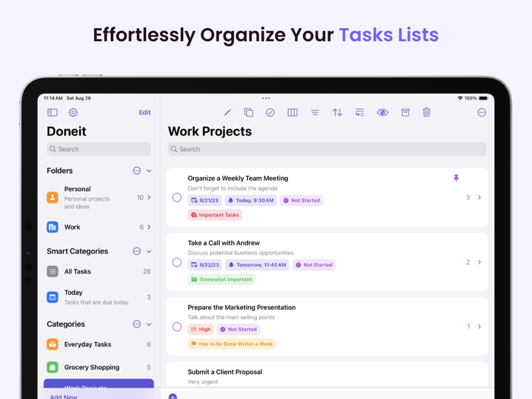Select Today smart category

point(99,297)
